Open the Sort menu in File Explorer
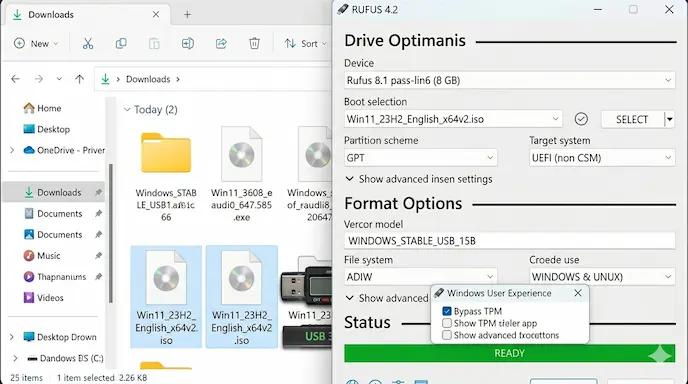688x384 pixels. coord(305,43)
